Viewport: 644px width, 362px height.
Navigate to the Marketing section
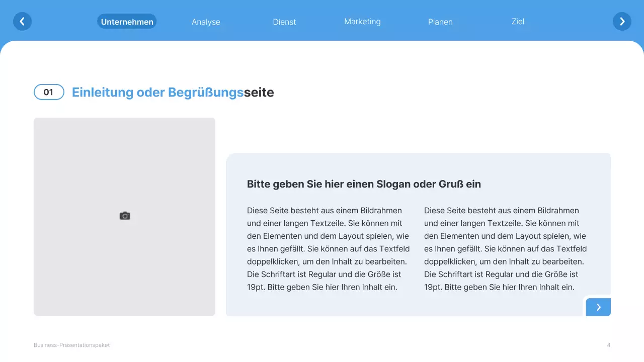pos(362,22)
